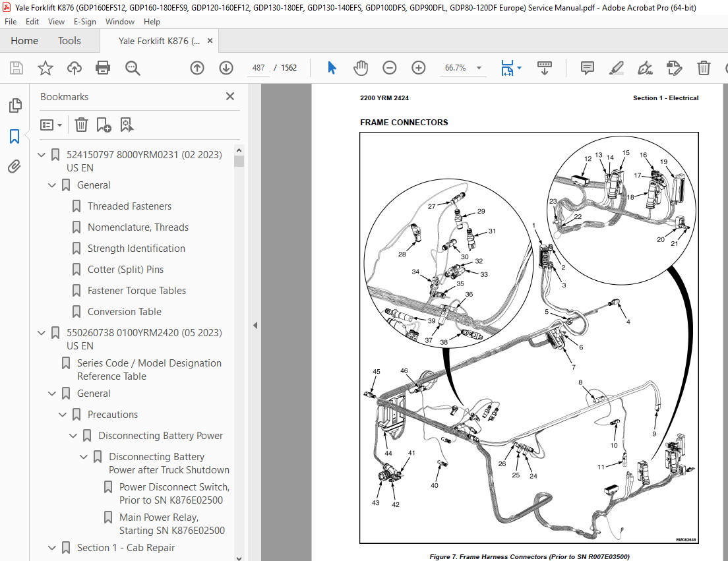728x561 pixels.
Task: Switch to the Home tab
Action: (x=24, y=41)
